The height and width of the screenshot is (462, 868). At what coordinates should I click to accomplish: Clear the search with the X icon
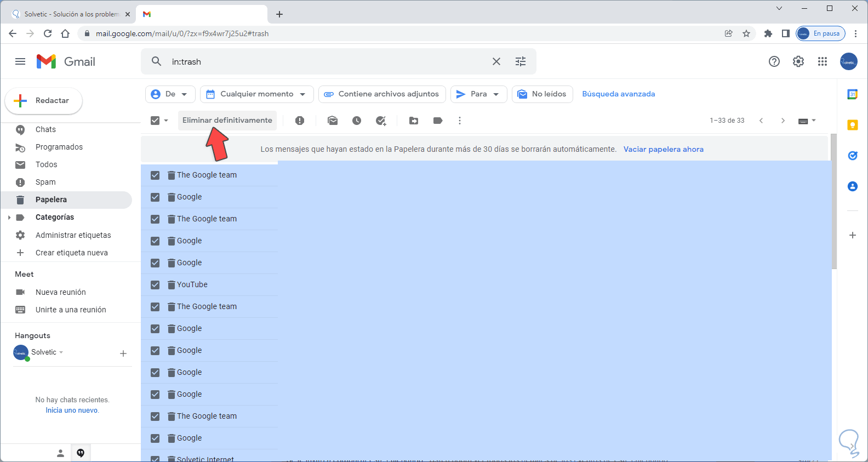tap(496, 61)
